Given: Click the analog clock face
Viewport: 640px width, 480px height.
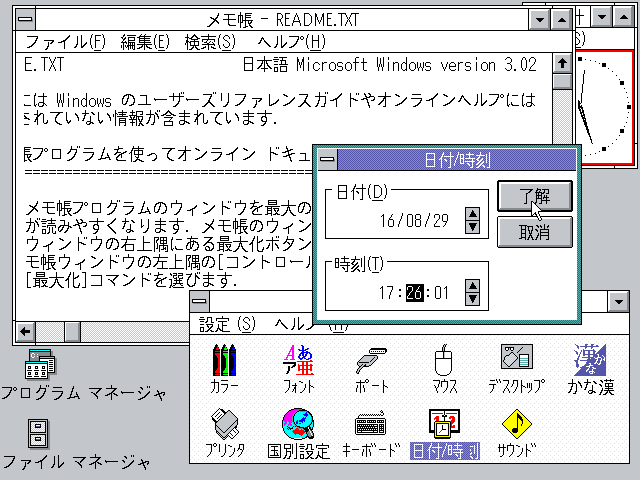Looking at the screenshot, I should point(603,107).
